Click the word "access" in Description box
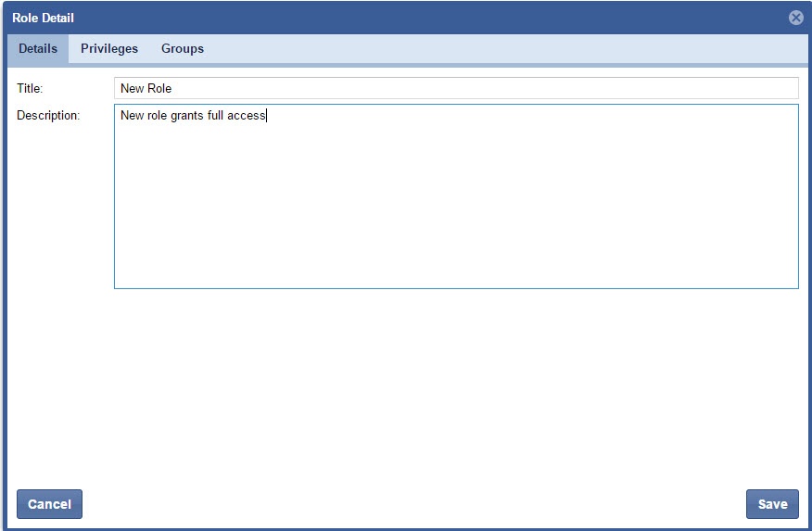 click(x=247, y=116)
